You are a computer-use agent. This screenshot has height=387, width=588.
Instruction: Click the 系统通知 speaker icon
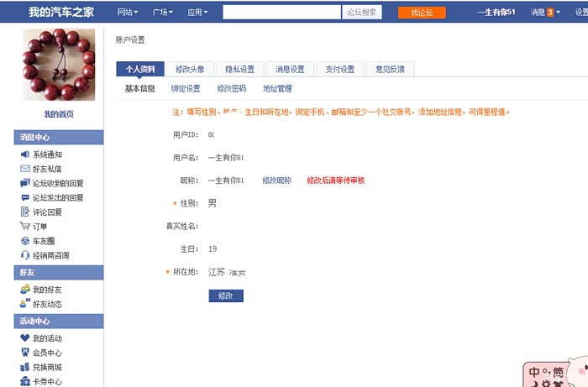(x=25, y=154)
